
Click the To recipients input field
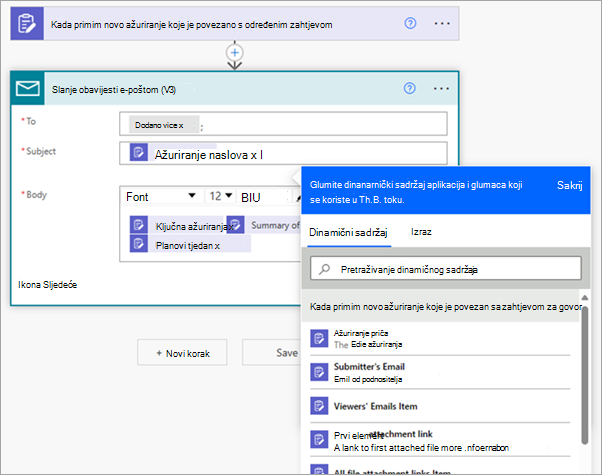point(283,124)
